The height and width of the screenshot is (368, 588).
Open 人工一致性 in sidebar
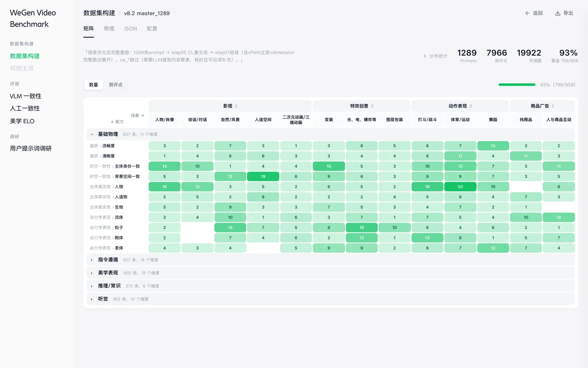pos(25,109)
